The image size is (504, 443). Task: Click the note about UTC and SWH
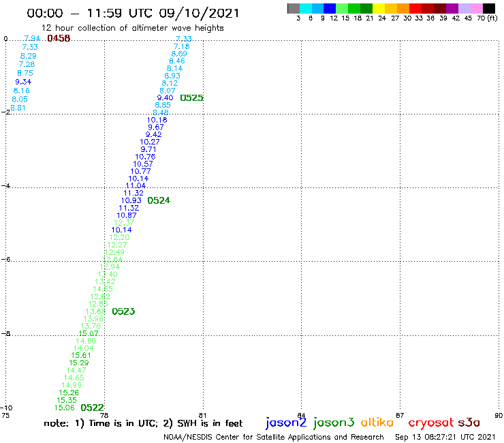click(143, 423)
